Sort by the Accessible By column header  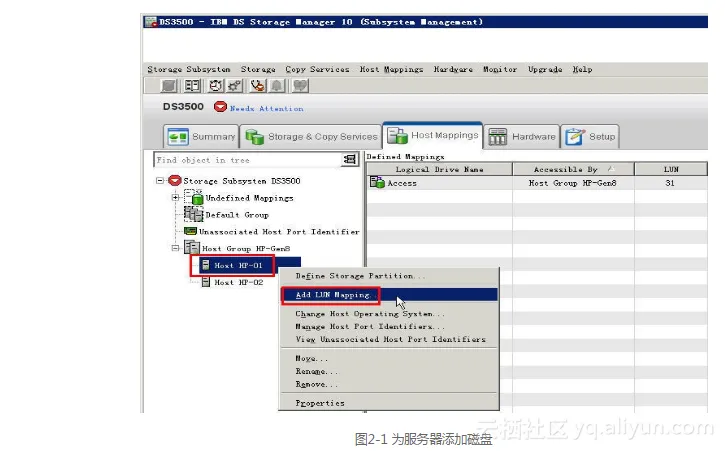(565, 170)
